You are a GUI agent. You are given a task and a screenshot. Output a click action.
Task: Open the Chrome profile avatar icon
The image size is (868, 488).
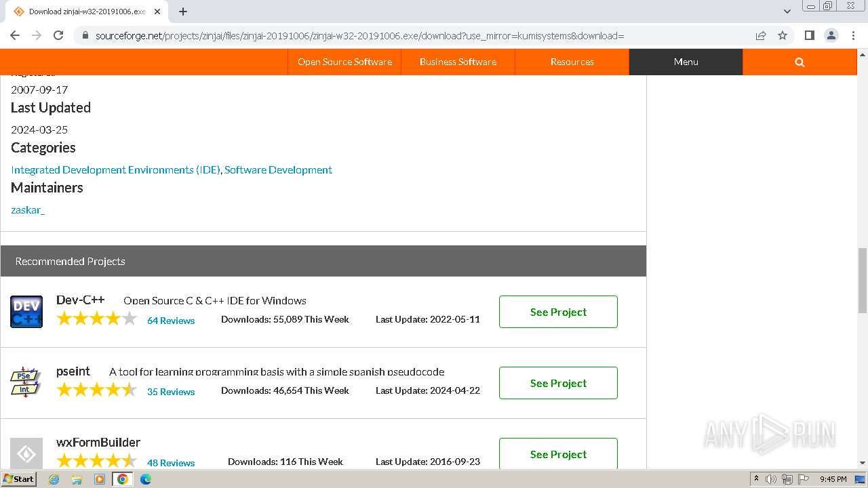(x=831, y=35)
